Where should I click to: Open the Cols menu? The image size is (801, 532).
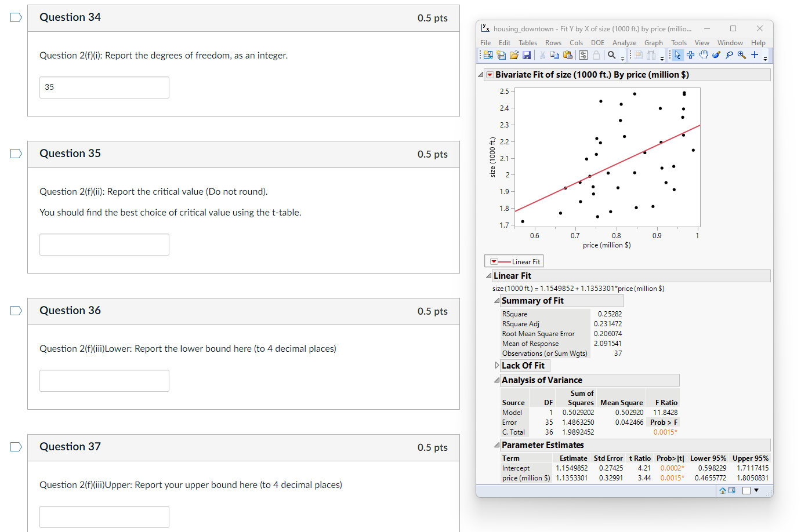pos(576,43)
